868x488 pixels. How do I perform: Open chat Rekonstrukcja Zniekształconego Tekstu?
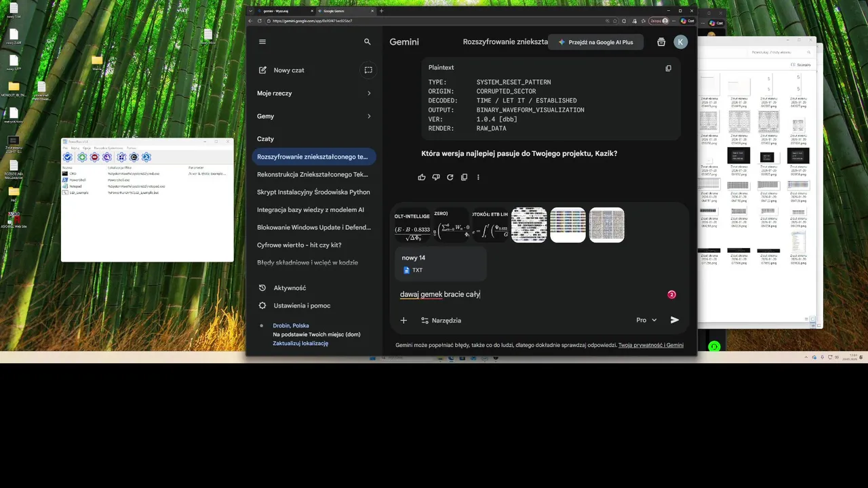314,174
